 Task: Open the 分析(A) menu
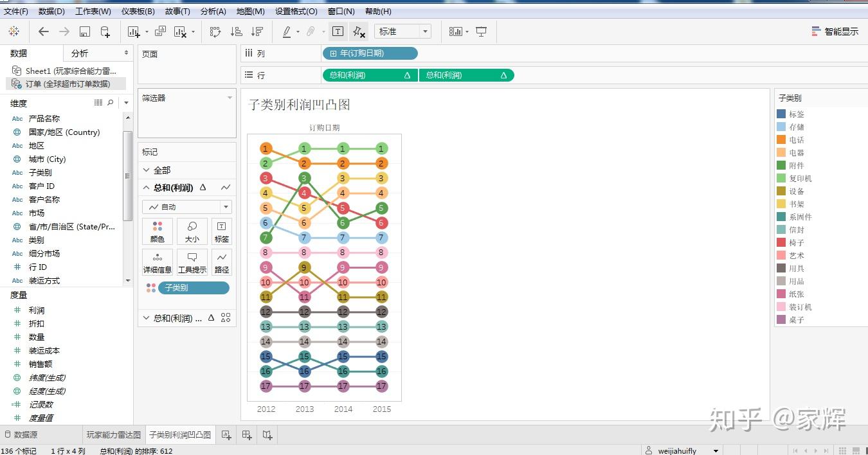coord(213,12)
